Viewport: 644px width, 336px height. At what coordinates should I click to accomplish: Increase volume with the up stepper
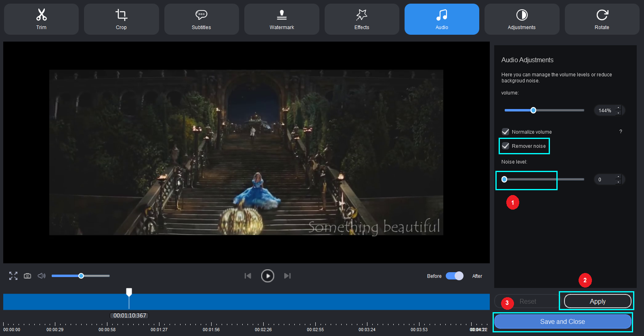pyautogui.click(x=619, y=108)
